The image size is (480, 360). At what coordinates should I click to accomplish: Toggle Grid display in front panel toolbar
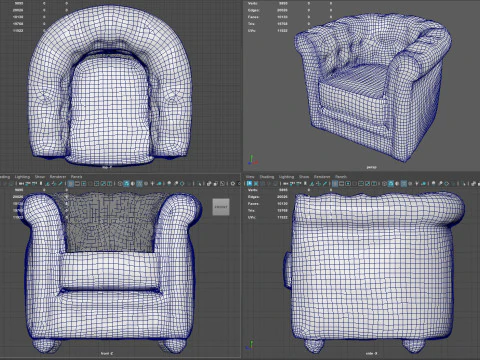71,184
